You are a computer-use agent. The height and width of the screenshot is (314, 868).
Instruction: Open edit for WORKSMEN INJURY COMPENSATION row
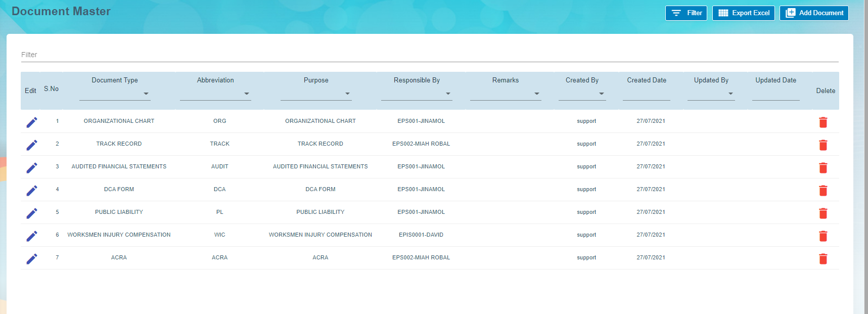[x=32, y=236]
